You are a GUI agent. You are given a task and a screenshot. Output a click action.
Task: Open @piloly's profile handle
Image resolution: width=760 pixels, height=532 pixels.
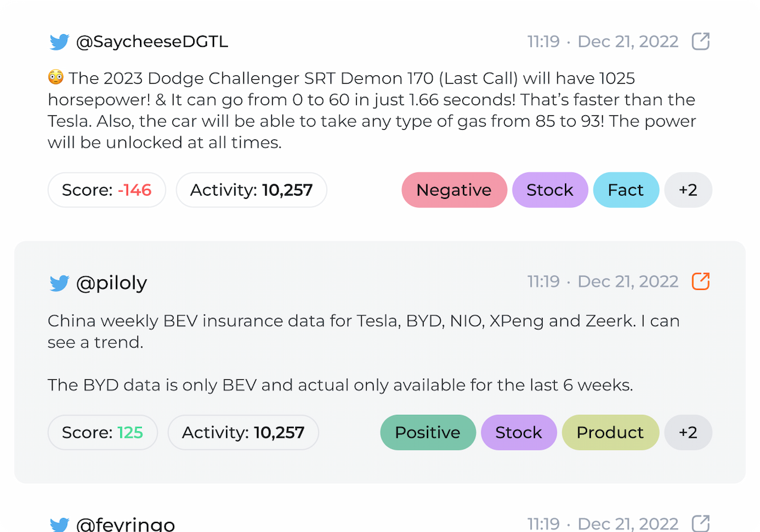click(112, 283)
